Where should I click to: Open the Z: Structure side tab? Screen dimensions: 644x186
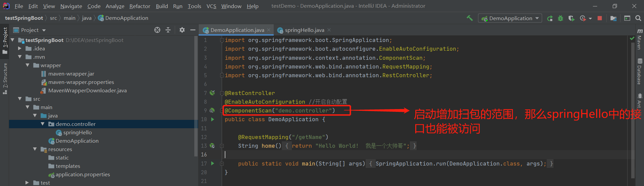tap(5, 78)
